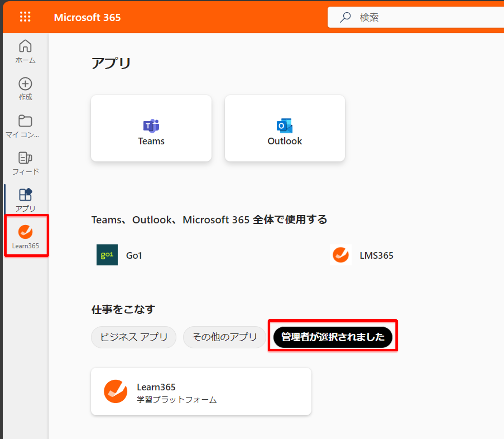This screenshot has height=439, width=504.
Task: Open the app launcher waffle icon
Action: click(x=25, y=17)
